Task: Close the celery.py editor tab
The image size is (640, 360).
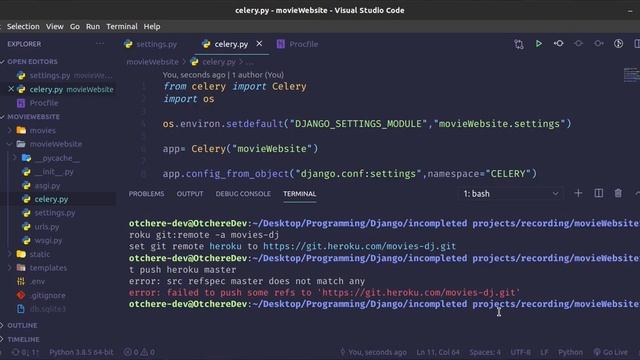Action: coord(259,44)
